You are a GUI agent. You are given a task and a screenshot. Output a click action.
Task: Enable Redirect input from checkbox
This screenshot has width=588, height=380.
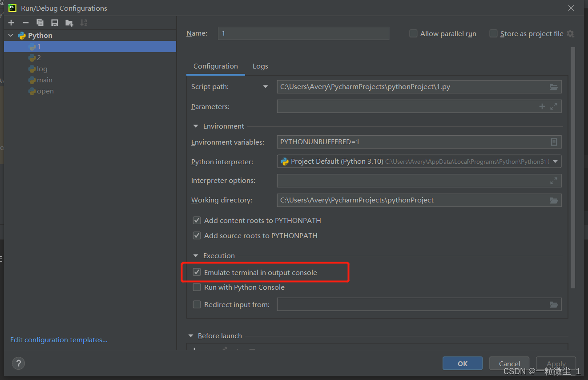(x=197, y=305)
